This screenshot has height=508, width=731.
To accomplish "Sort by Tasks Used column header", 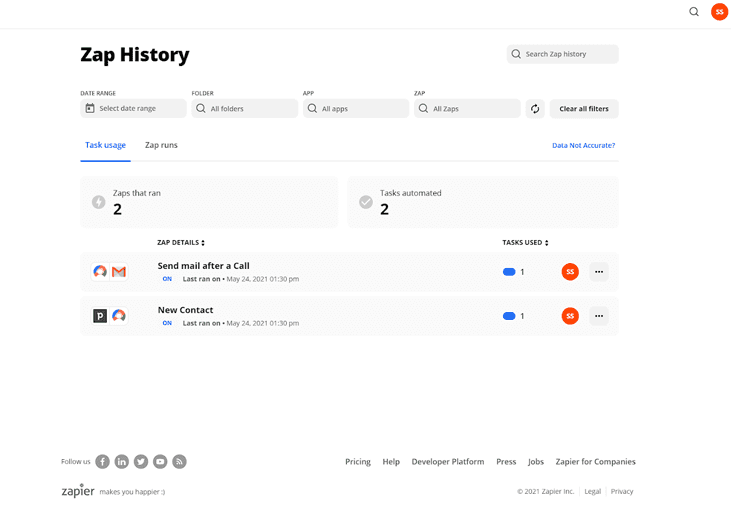I will [x=525, y=242].
